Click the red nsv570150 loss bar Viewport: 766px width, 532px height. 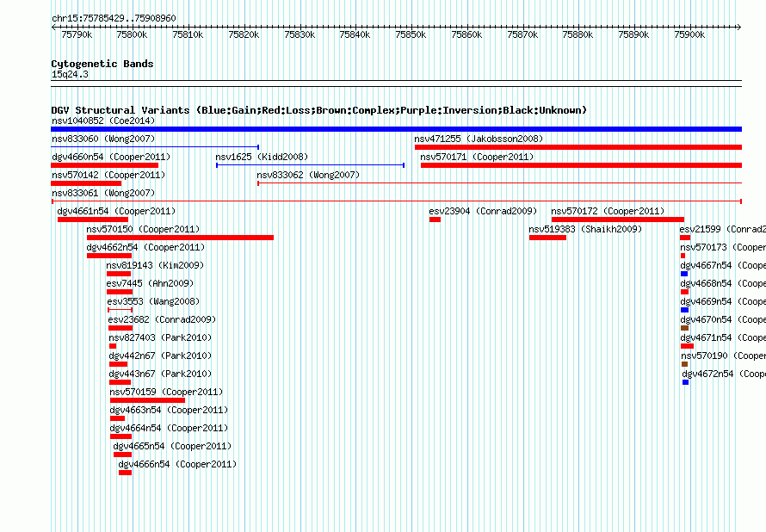click(180, 238)
